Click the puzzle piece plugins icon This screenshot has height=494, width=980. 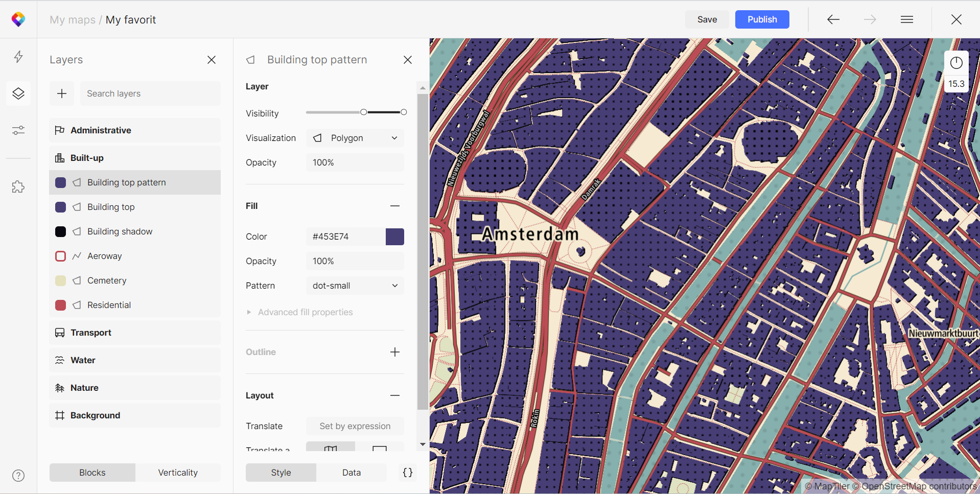pos(18,187)
